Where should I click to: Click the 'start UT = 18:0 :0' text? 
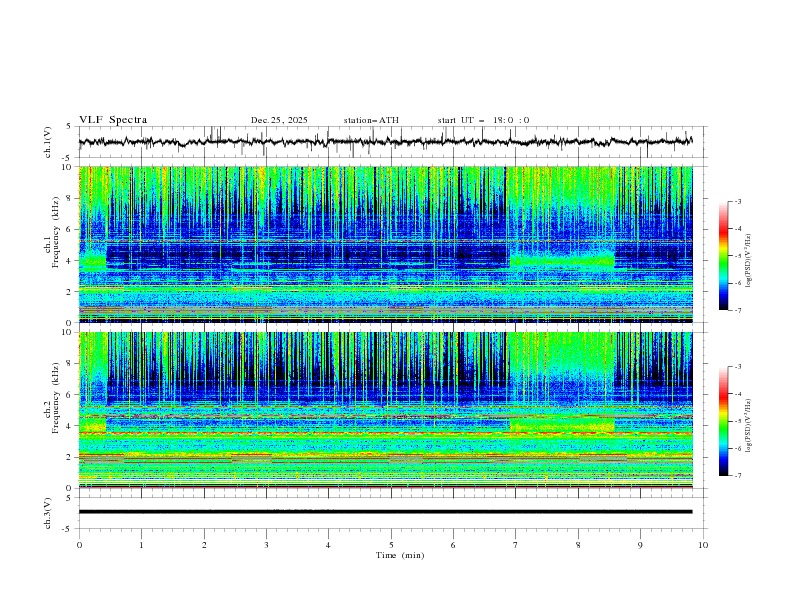coord(483,120)
